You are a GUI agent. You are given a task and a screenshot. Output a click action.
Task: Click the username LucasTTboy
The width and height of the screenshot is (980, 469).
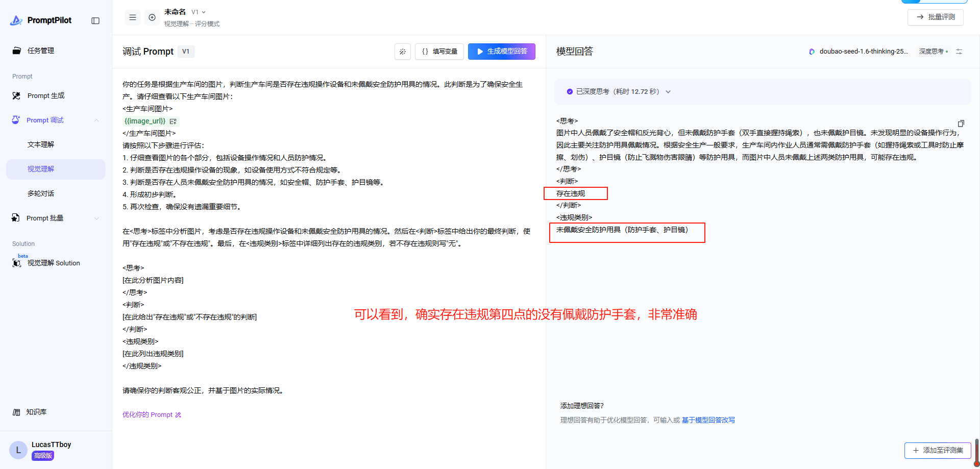point(51,445)
